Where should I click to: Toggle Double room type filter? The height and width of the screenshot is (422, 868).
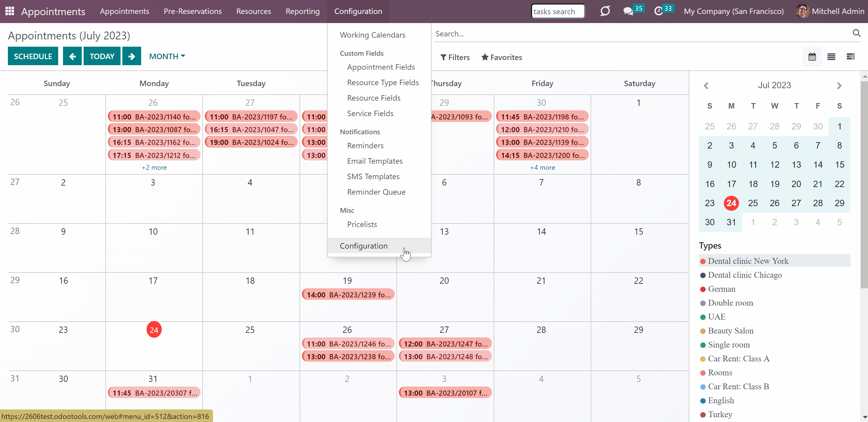coord(774,303)
